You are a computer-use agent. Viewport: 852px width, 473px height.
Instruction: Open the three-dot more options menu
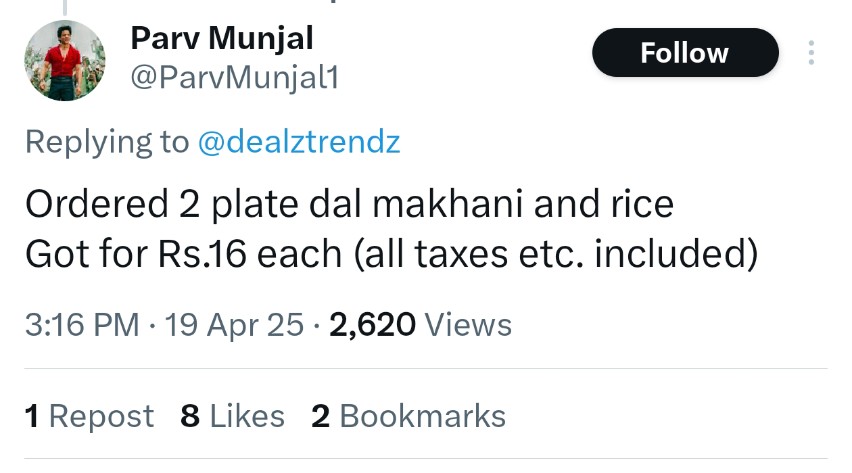click(811, 53)
